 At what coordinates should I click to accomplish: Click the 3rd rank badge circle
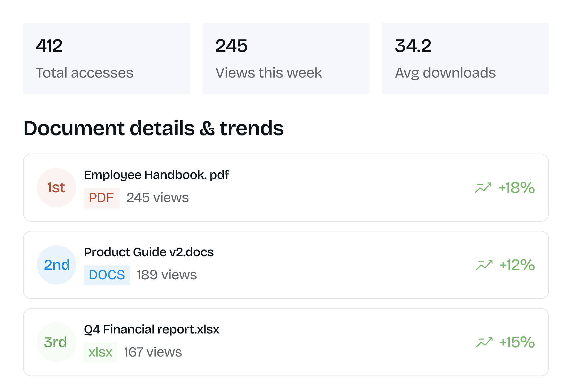(57, 342)
